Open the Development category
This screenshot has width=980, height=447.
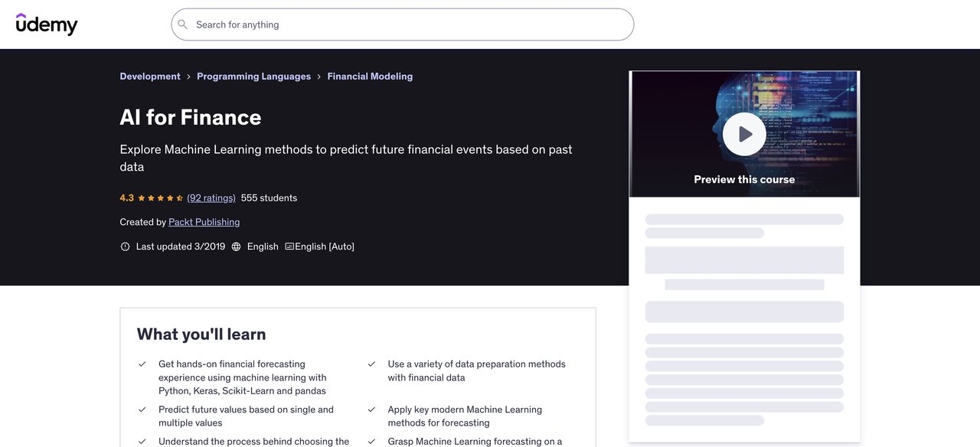point(149,76)
